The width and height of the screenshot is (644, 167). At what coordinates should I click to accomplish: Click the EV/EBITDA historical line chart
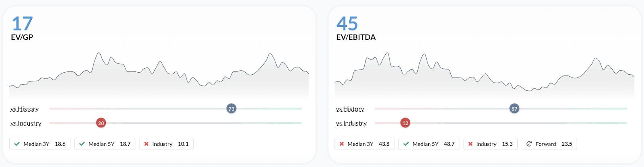[x=484, y=76]
